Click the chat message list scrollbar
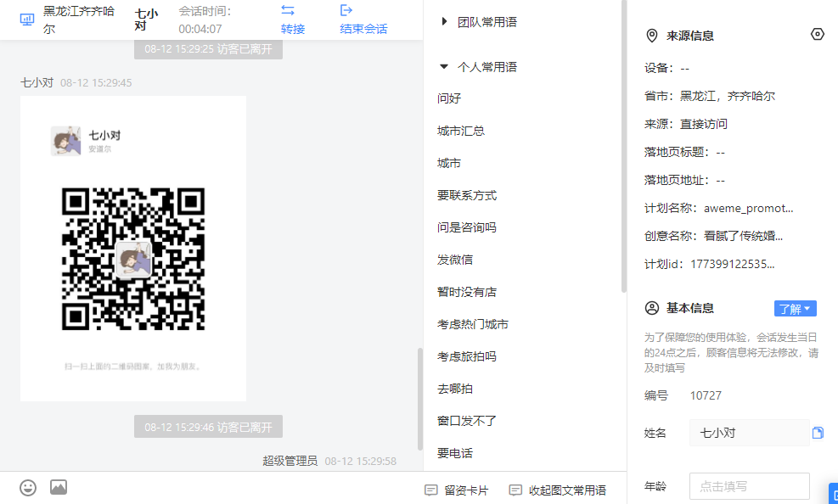The height and width of the screenshot is (504, 838). pos(420,399)
